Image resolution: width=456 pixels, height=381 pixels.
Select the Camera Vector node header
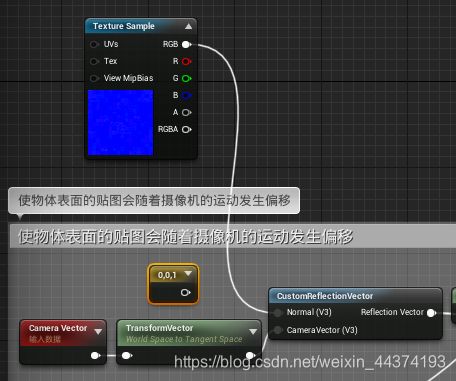(x=63, y=333)
